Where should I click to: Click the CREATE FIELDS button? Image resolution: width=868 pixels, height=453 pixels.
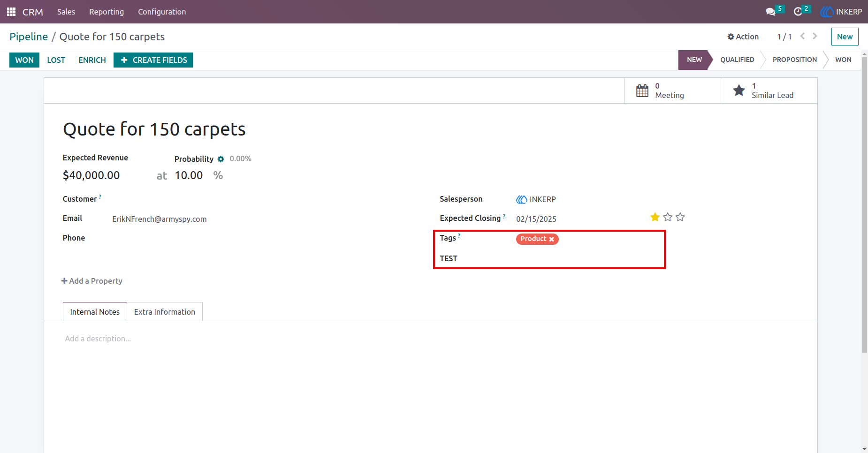153,60
